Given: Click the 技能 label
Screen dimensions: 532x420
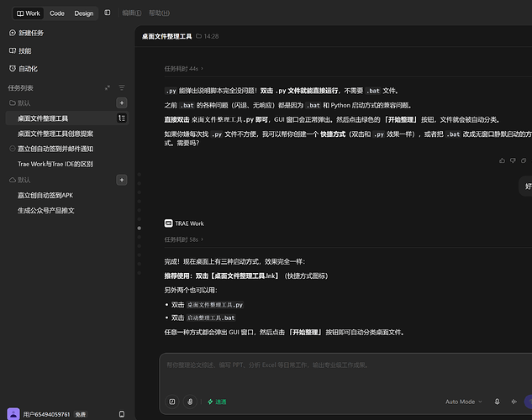Looking at the screenshot, I should click(x=24, y=51).
